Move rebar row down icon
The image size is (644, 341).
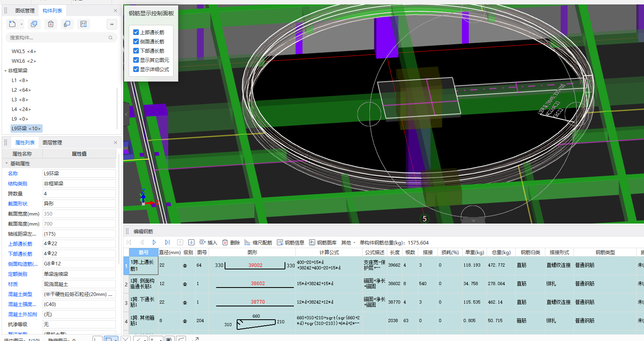(192, 242)
